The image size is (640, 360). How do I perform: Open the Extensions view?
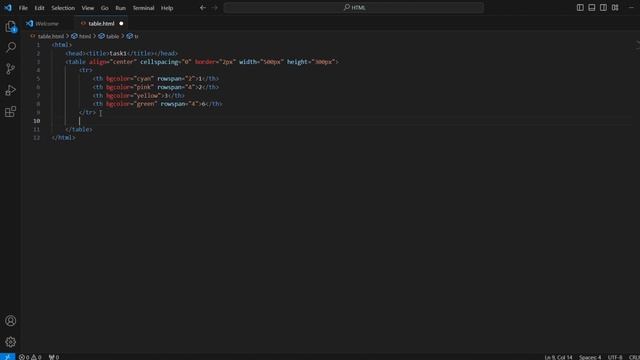click(11, 111)
